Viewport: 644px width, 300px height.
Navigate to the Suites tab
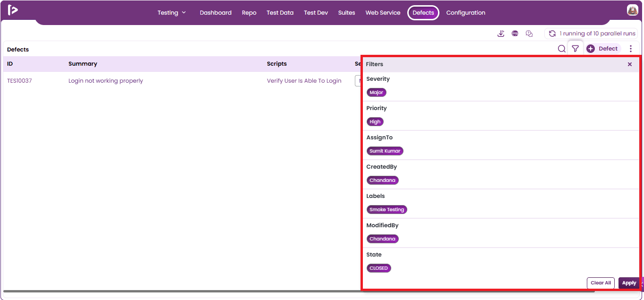click(346, 13)
